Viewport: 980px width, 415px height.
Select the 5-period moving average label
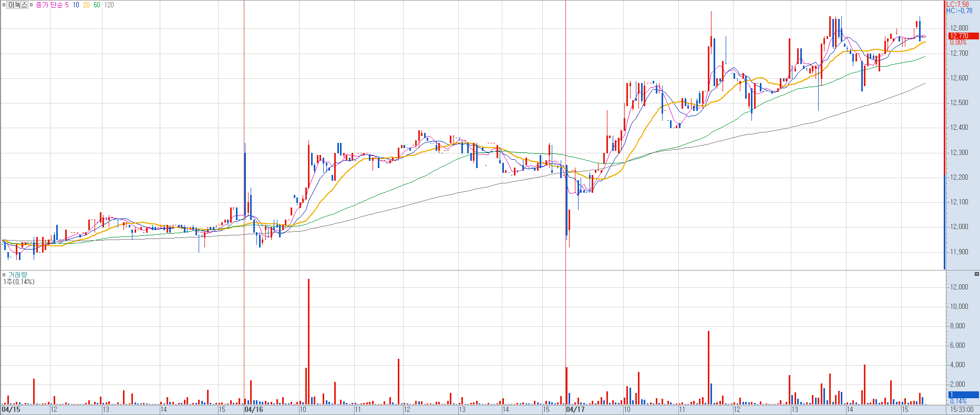(x=67, y=5)
